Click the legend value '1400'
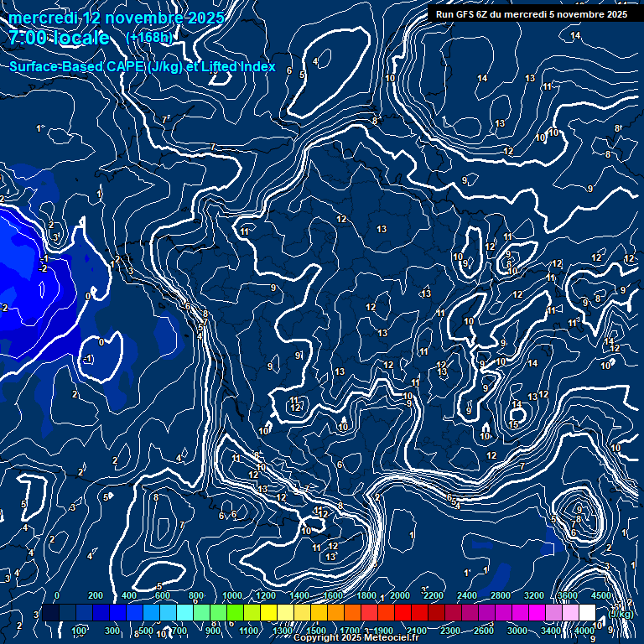 [299, 595]
